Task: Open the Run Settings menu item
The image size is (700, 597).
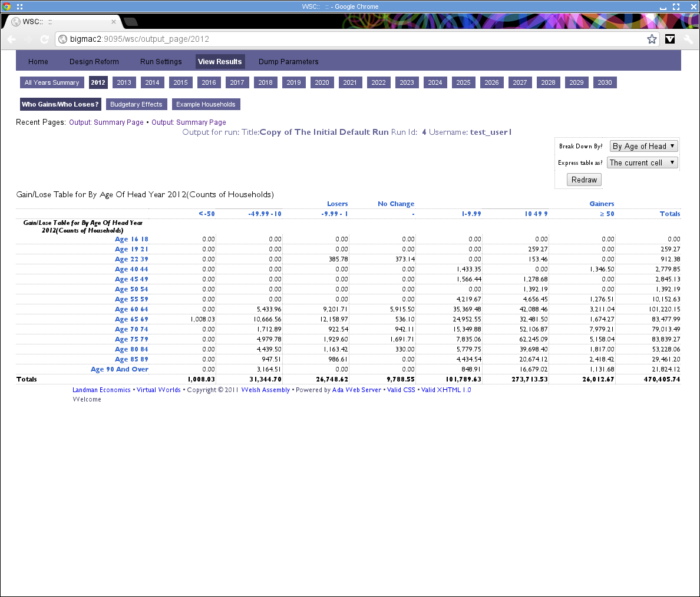Action: [161, 62]
